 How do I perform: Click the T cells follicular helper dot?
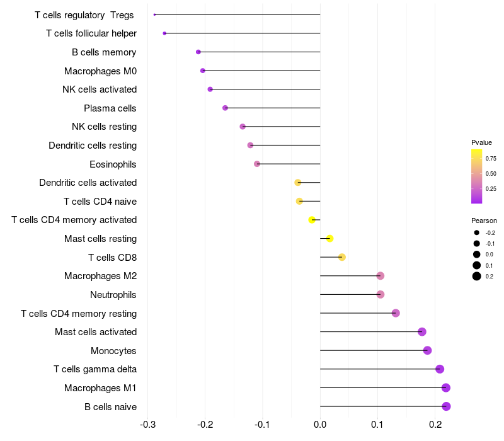tap(164, 33)
